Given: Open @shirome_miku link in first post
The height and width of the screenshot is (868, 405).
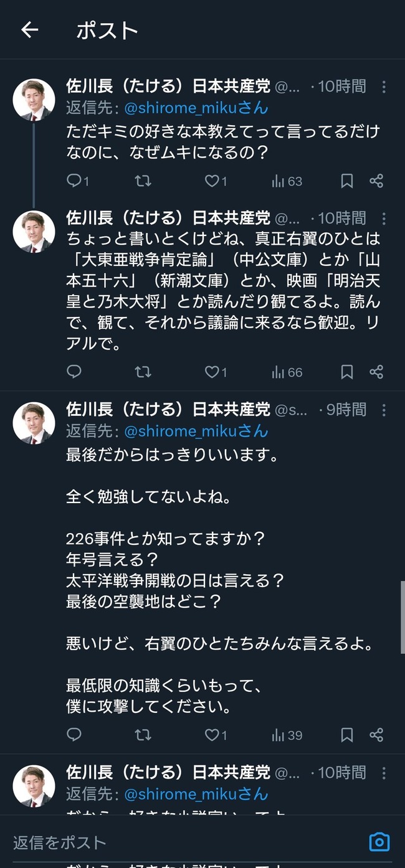Looking at the screenshot, I should pyautogui.click(x=196, y=108).
